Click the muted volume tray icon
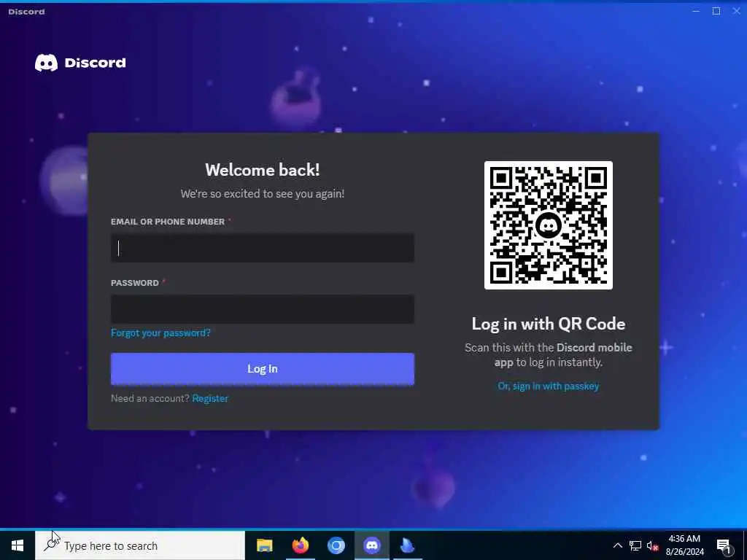 (x=653, y=545)
